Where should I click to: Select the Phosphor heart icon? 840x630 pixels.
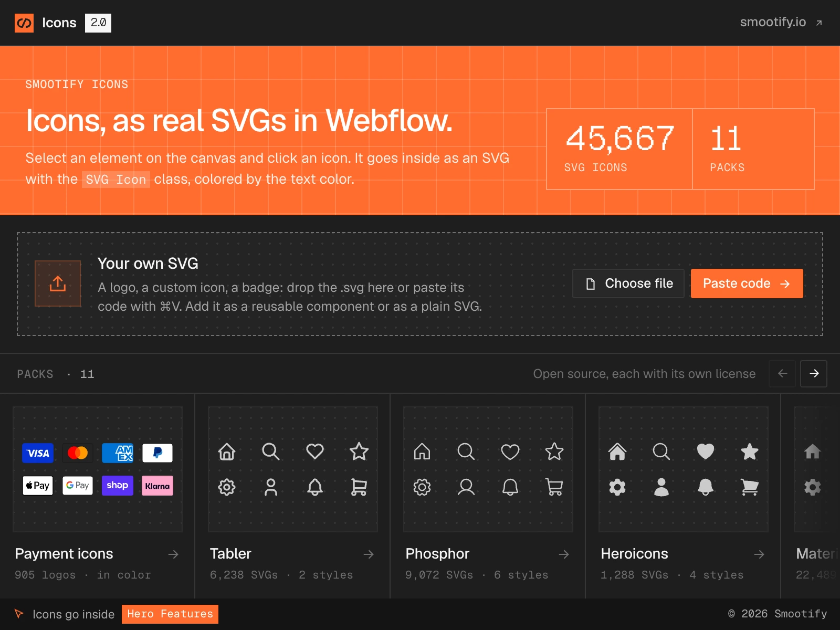click(x=510, y=451)
